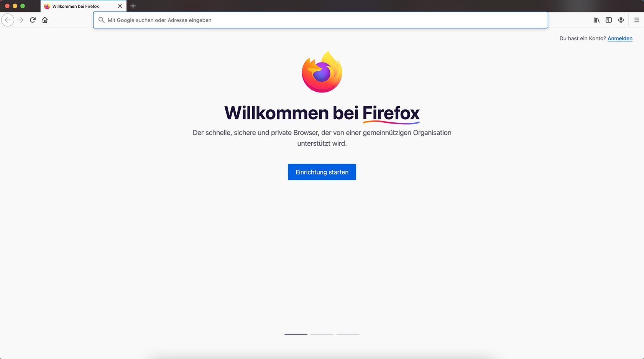Click the magnifier icon in address bar

click(x=101, y=20)
